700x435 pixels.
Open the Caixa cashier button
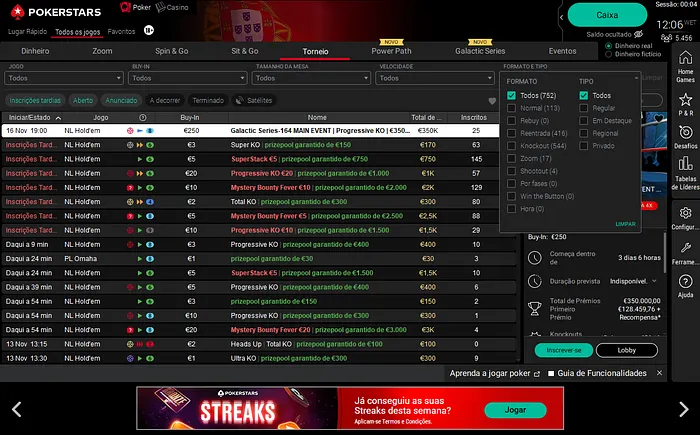coord(607,15)
